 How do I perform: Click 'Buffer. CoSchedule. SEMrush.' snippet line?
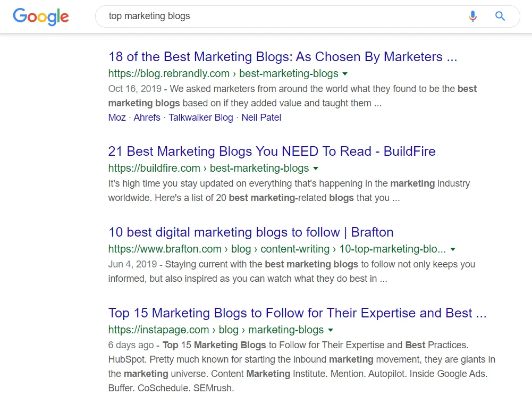click(x=171, y=388)
